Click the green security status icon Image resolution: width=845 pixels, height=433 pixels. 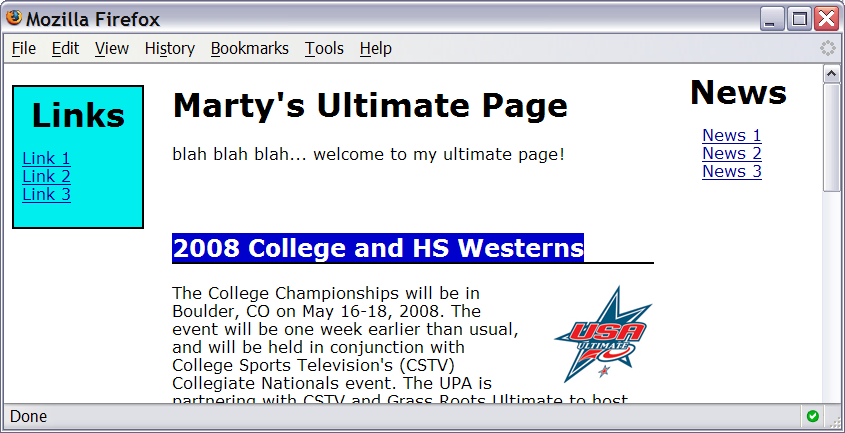coord(812,416)
